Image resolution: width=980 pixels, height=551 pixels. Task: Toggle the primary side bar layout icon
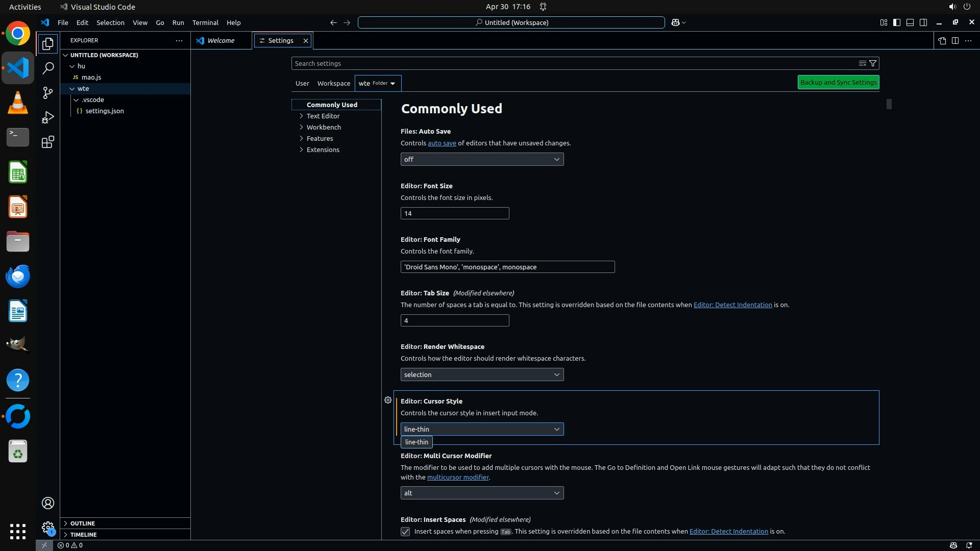pos(897,22)
